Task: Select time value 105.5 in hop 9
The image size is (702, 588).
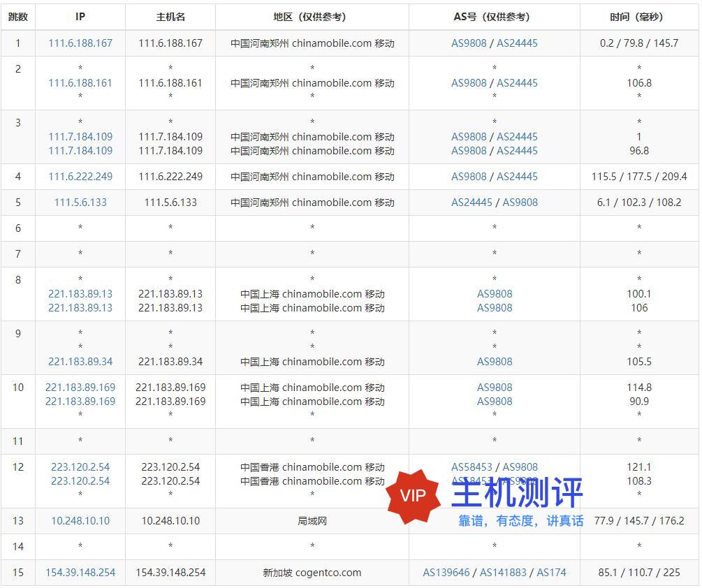Action: [x=639, y=362]
